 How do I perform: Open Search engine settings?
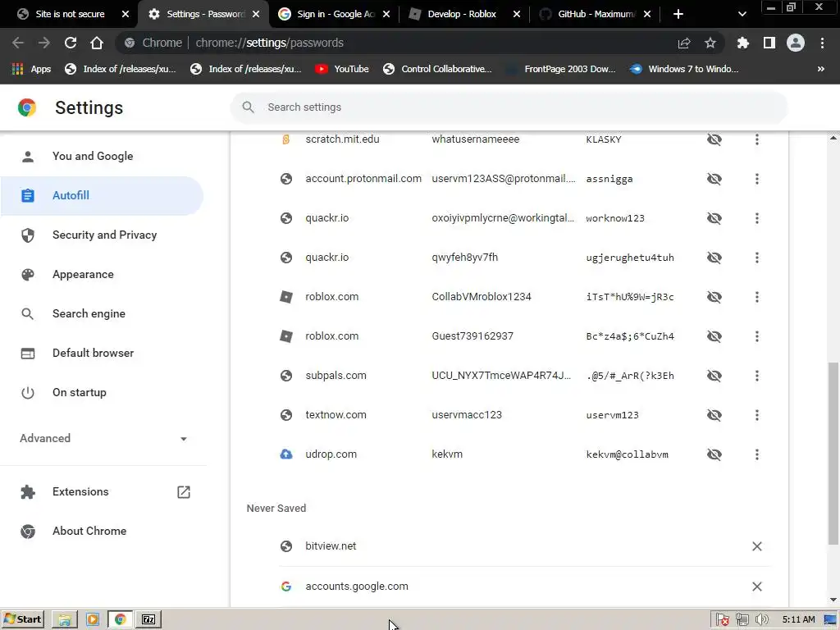coord(102,313)
